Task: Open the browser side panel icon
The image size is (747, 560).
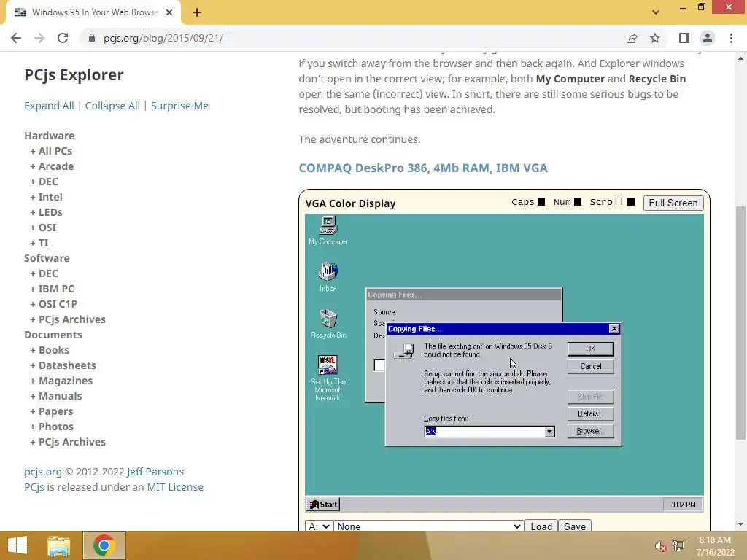Action: (684, 38)
